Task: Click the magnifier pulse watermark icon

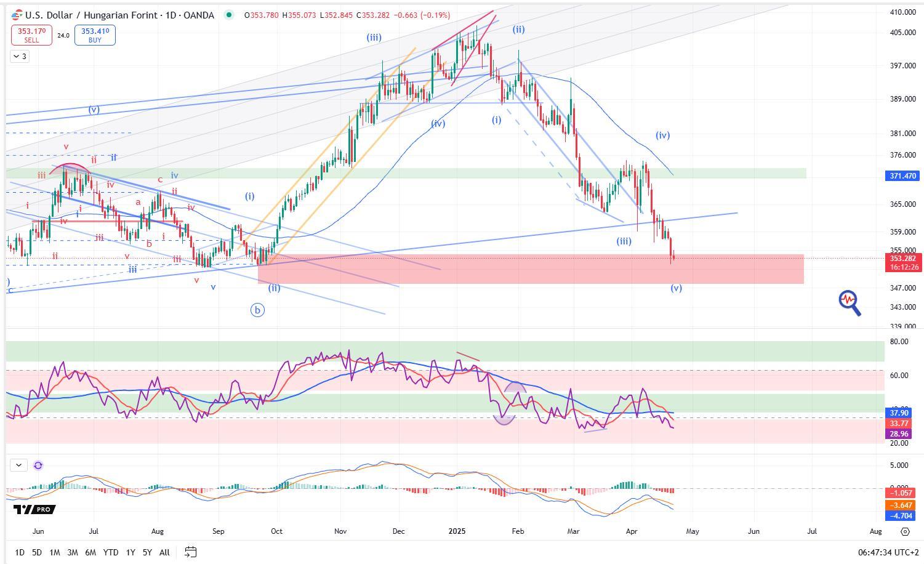Action: tap(850, 302)
